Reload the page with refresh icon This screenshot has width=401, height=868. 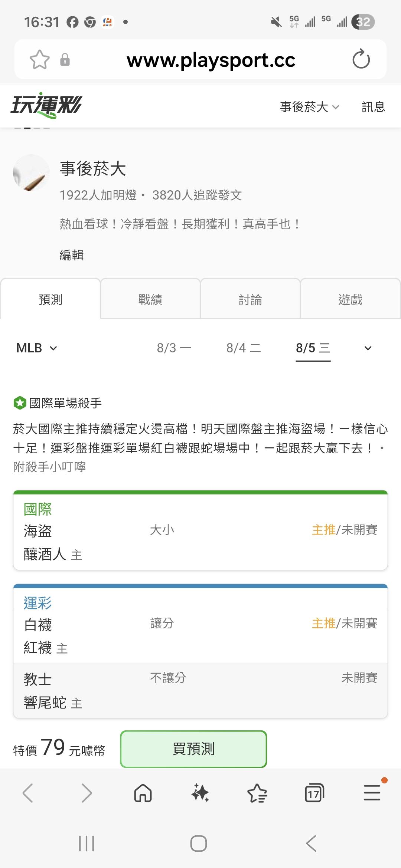pos(361,59)
